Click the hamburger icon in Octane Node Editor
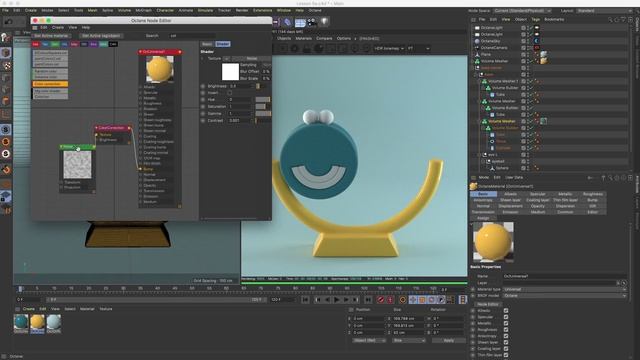 35,27
